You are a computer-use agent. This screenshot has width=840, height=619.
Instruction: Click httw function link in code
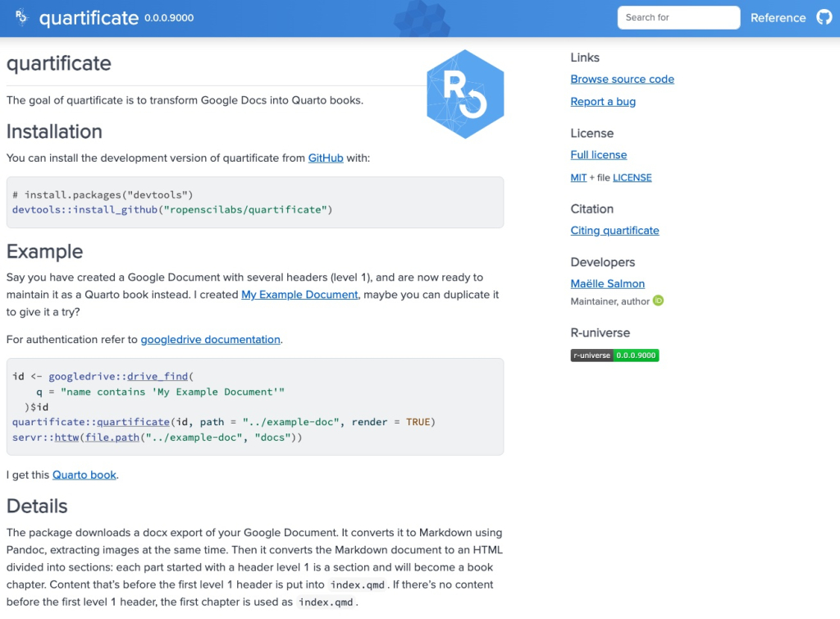(x=67, y=438)
